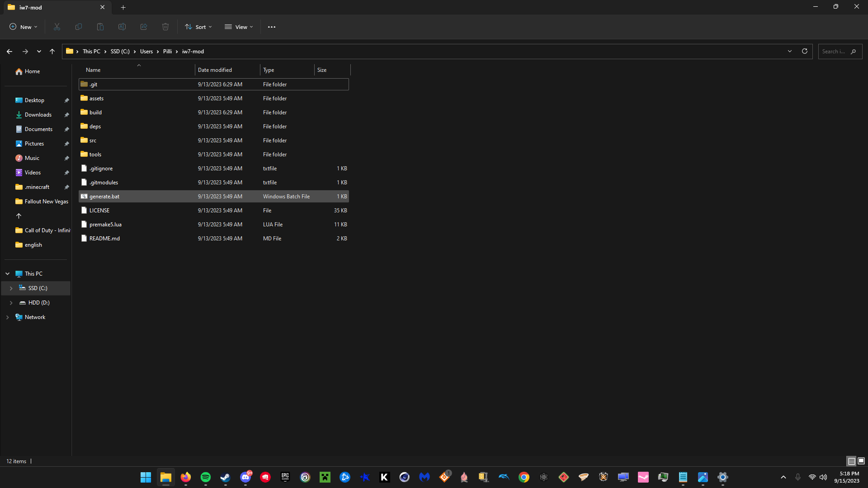868x488 pixels.
Task: Expand the SSD (C:) tree node
Action: [11, 288]
